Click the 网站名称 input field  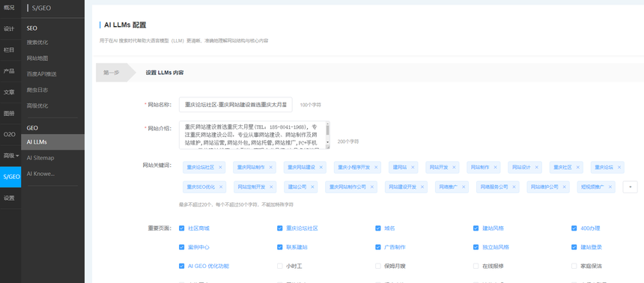point(236,105)
